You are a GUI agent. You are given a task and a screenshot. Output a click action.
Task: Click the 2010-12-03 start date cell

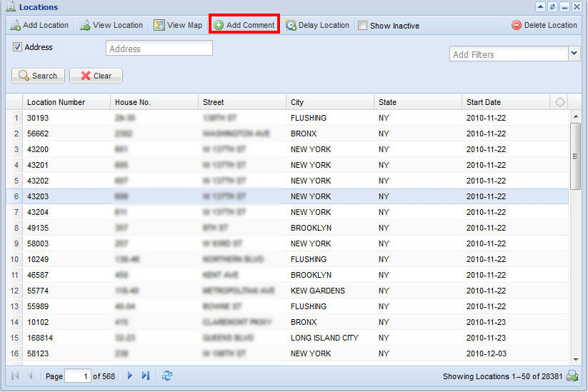click(x=487, y=353)
